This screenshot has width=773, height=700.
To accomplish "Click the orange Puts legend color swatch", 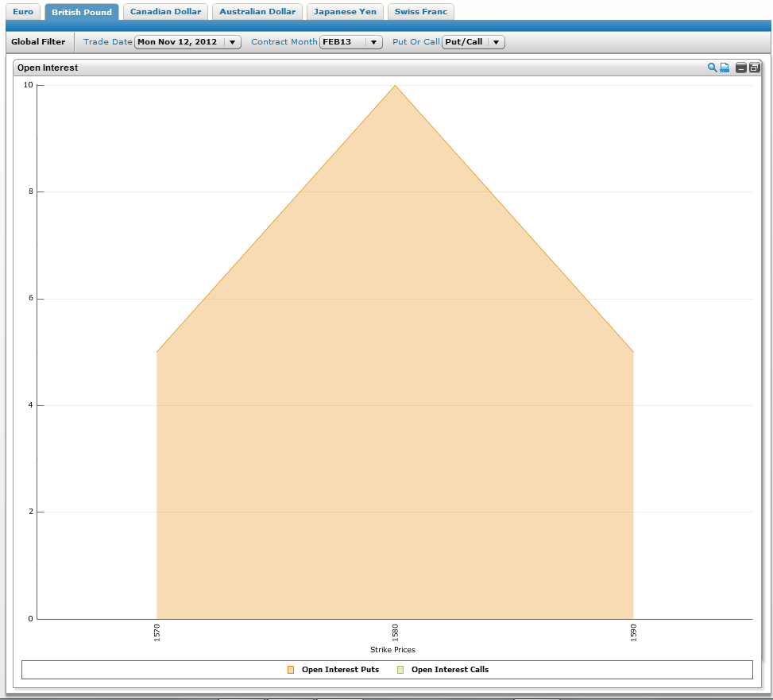I will (x=291, y=670).
